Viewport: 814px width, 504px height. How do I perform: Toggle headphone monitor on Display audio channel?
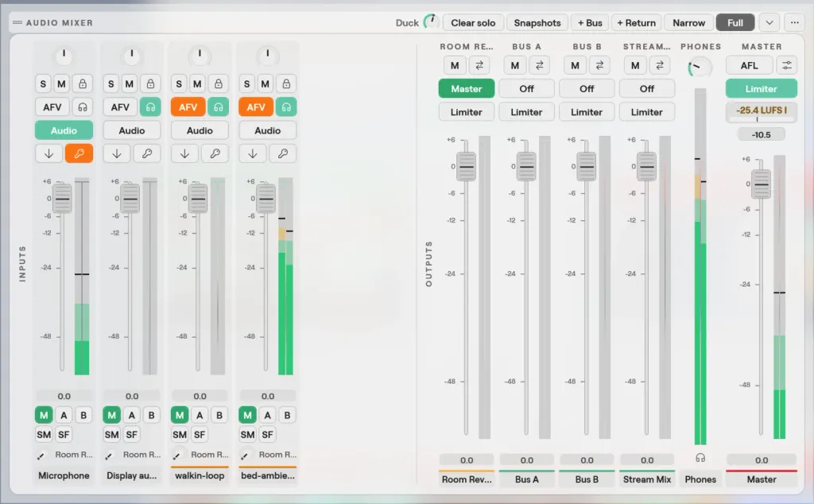[150, 107]
